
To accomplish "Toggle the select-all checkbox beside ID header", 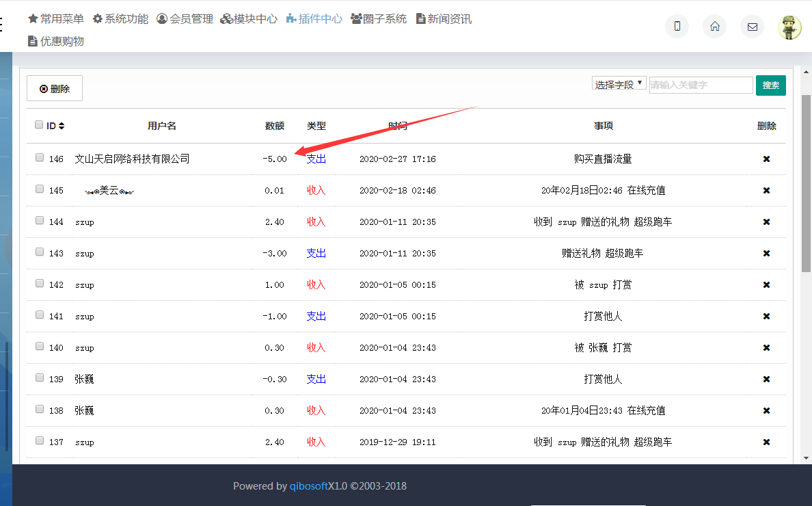I will pos(39,125).
